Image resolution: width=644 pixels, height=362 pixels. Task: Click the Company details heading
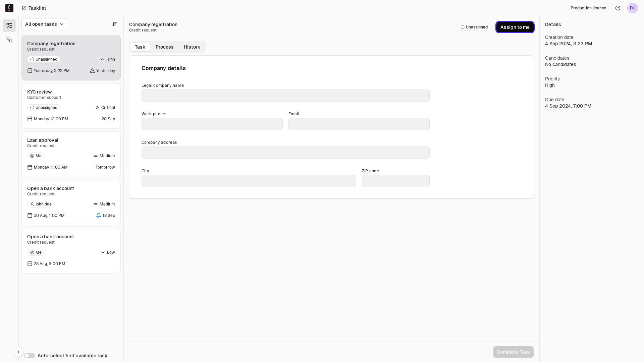164,68
